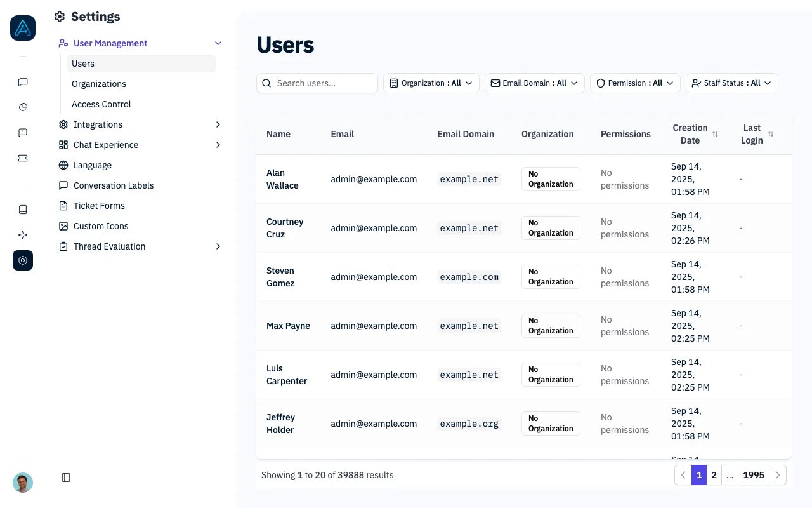
Task: Open analytics pie chart icon
Action: [x=23, y=107]
